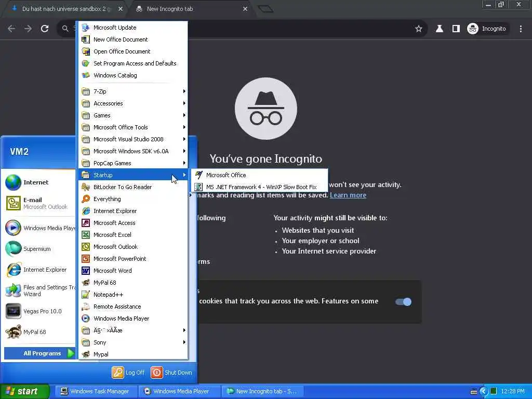
Task: Select MS .NET Framework 4 Slow Boot Fix
Action: pyautogui.click(x=260, y=187)
